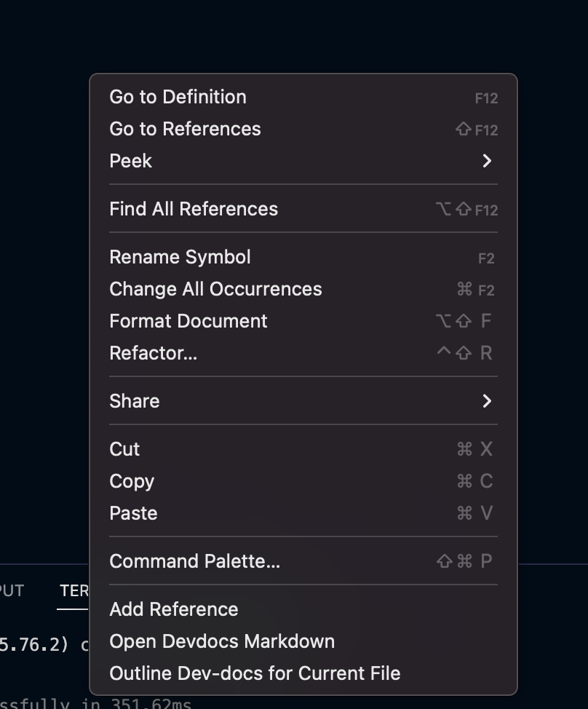Click Open Devdocs Markdown
This screenshot has width=588, height=709.
(222, 641)
